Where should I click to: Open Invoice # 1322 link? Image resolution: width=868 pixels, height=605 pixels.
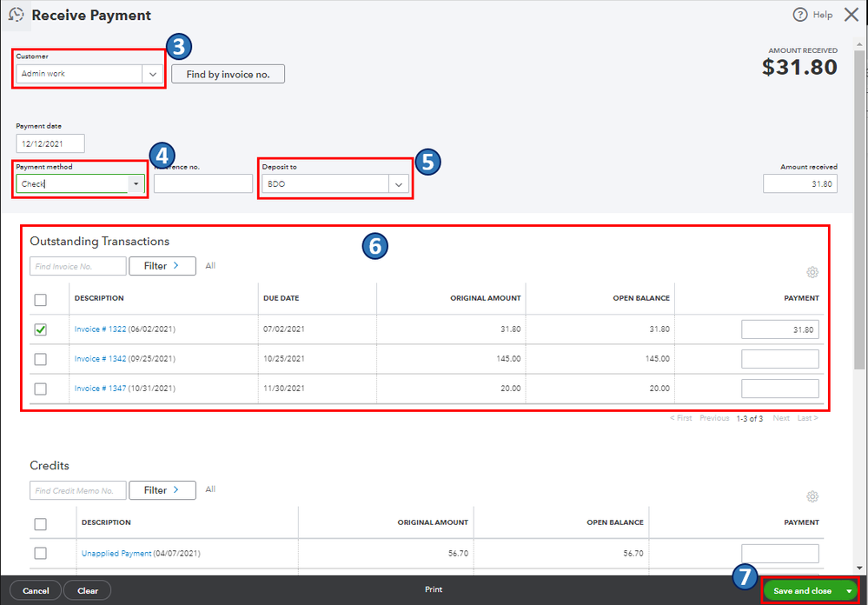100,329
